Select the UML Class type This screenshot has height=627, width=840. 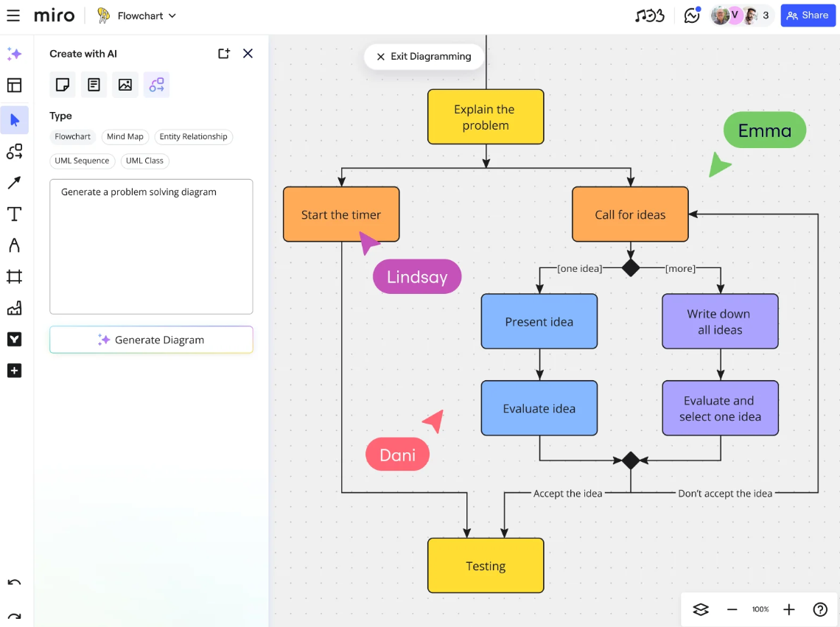(144, 161)
